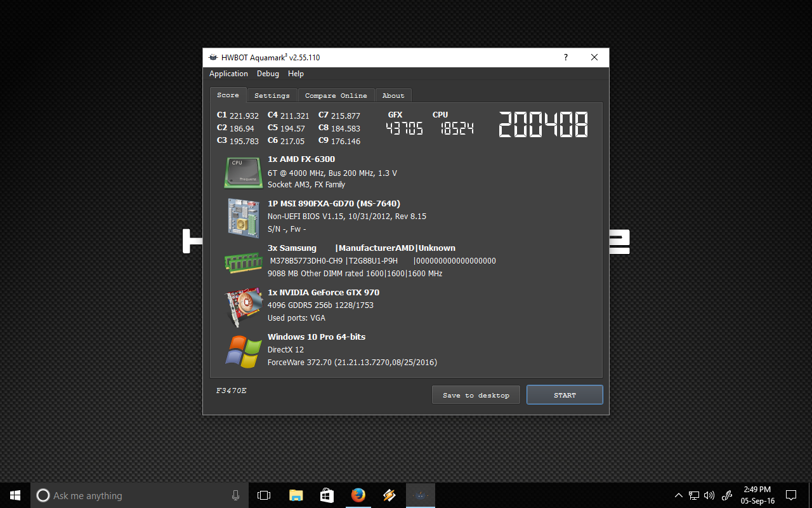Switch to the About tab
The width and height of the screenshot is (812, 508).
[393, 95]
